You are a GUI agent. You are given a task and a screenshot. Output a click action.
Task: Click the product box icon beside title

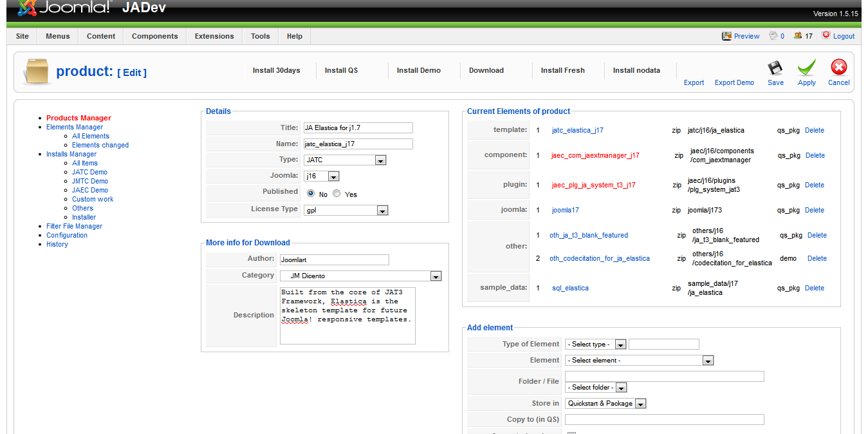point(36,71)
